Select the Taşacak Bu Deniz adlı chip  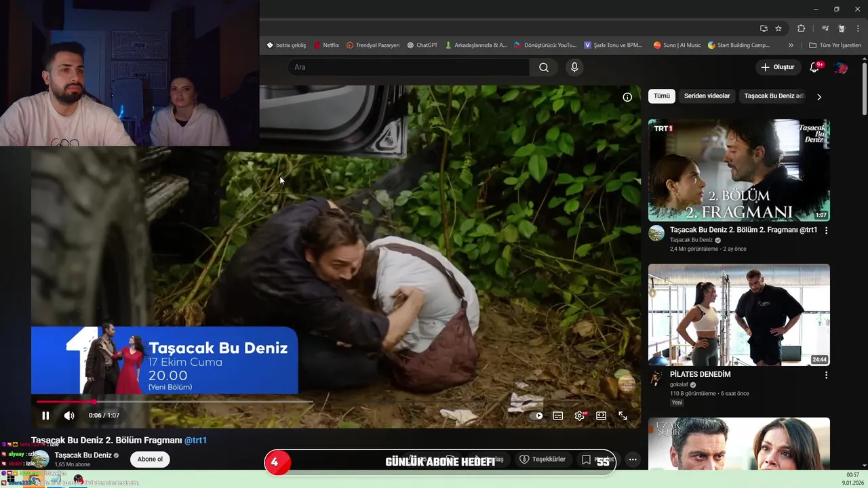point(773,96)
